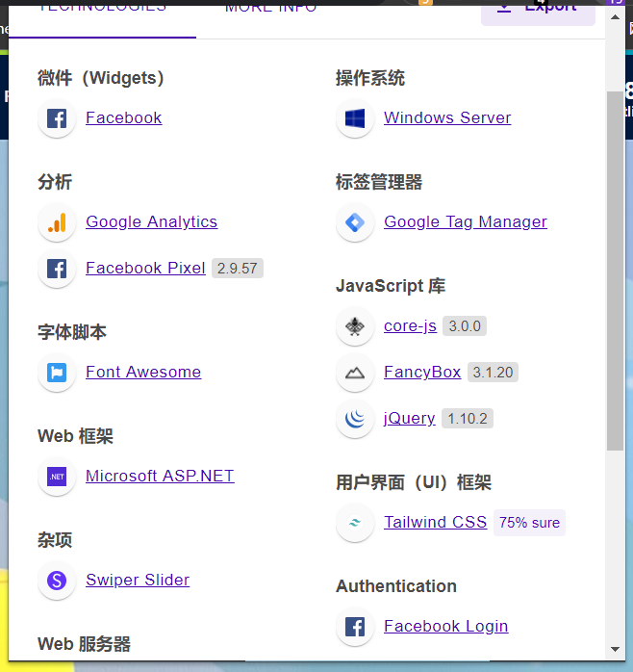Click the 微件 (Widgets) category heading
This screenshot has width=633, height=672.
(101, 78)
